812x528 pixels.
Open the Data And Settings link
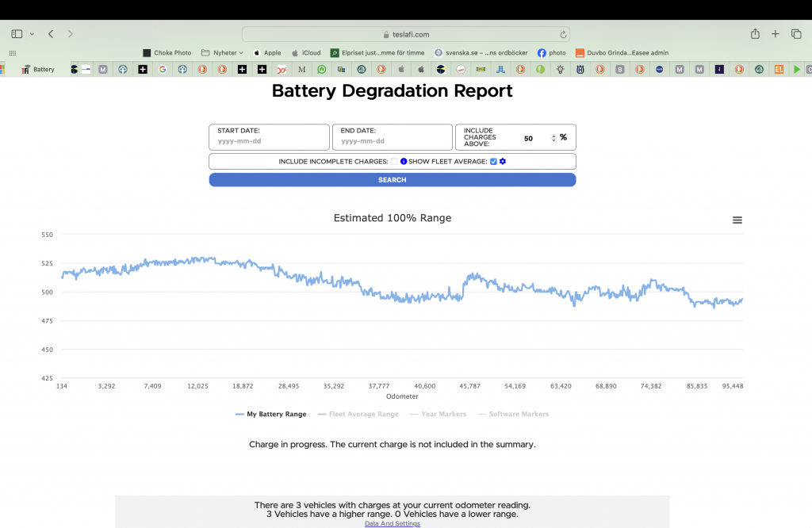pos(392,523)
